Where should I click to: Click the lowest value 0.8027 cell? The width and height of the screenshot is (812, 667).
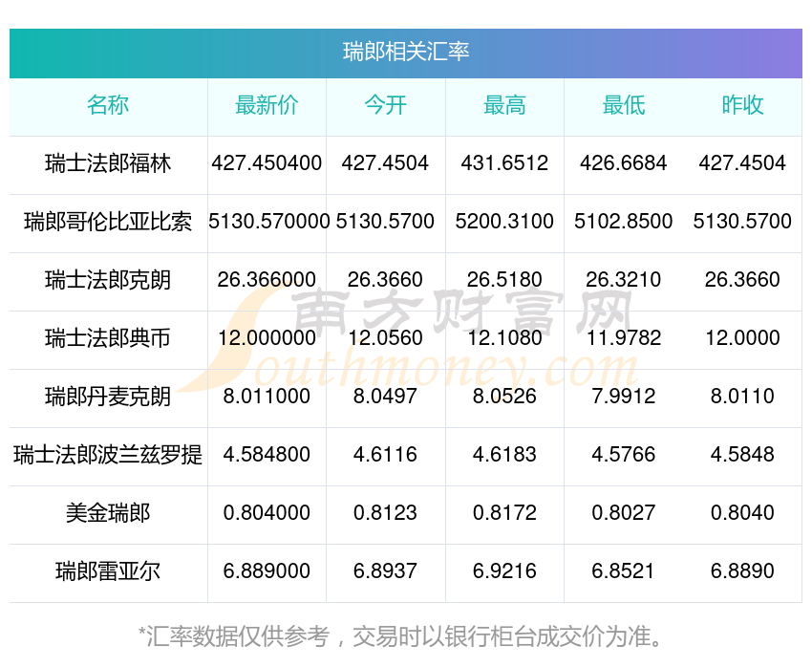tap(624, 513)
